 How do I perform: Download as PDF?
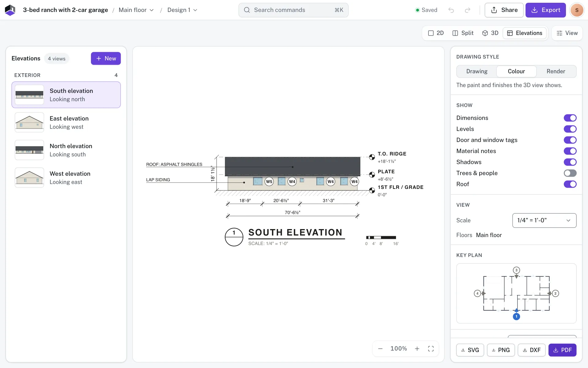click(562, 350)
